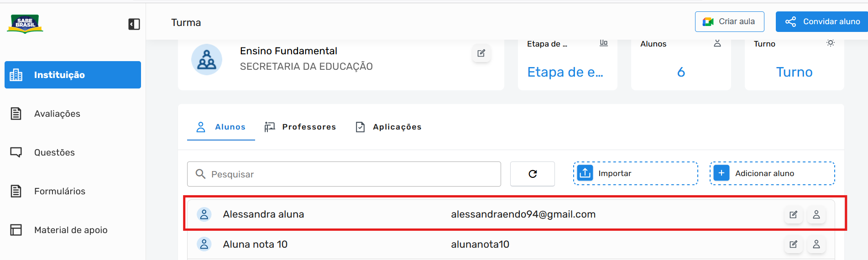
Task: Click the Alessandra aluna avatar icon
Action: click(204, 214)
